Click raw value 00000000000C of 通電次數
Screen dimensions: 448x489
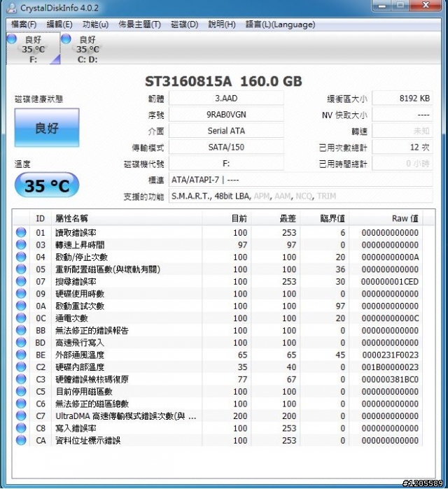[390, 318]
